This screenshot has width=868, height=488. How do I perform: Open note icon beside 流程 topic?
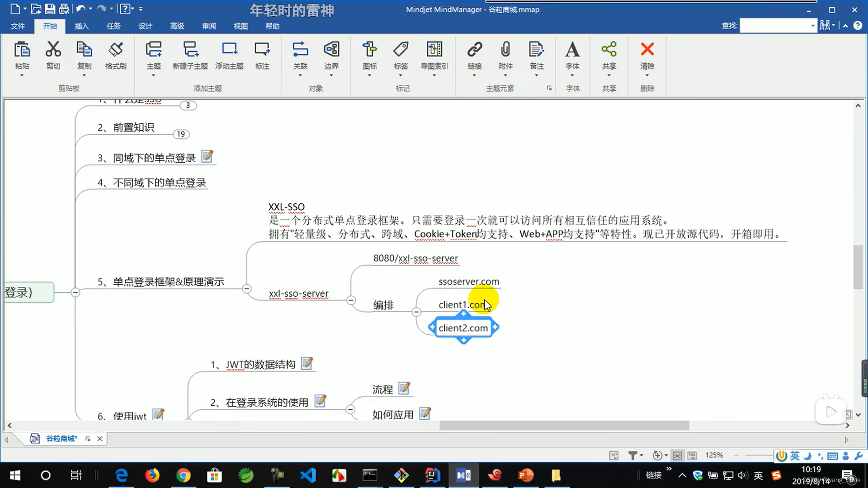[404, 388]
